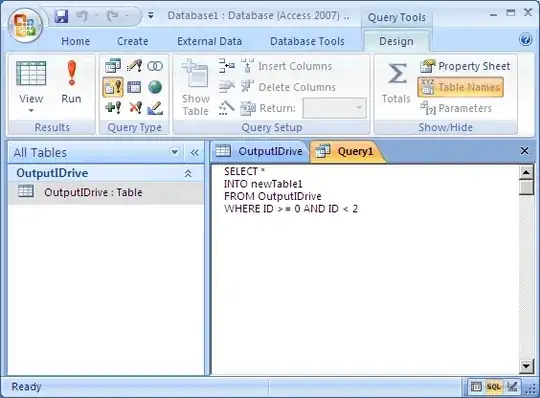Choose Append query type
This screenshot has width=540, height=398.
[113, 108]
